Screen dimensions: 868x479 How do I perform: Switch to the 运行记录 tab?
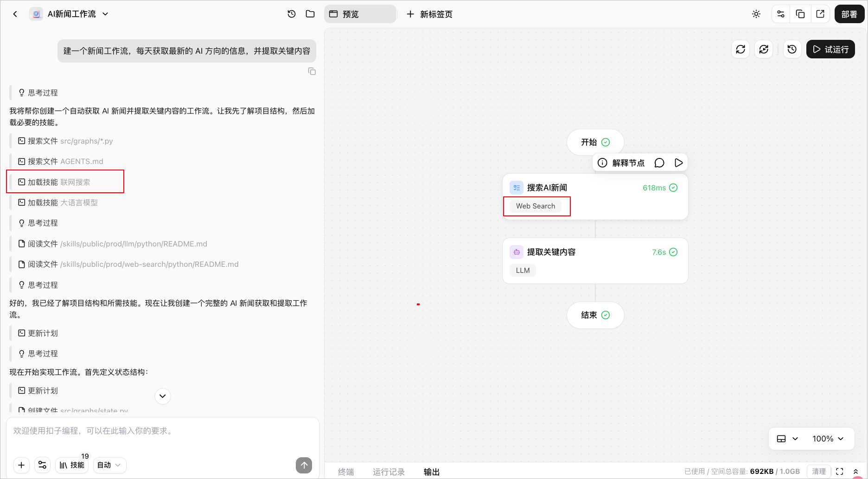click(389, 472)
